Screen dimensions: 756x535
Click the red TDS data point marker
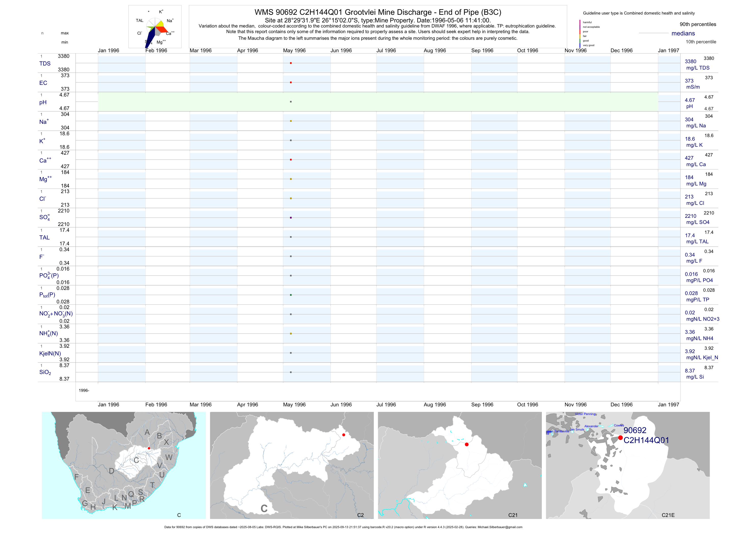291,63
